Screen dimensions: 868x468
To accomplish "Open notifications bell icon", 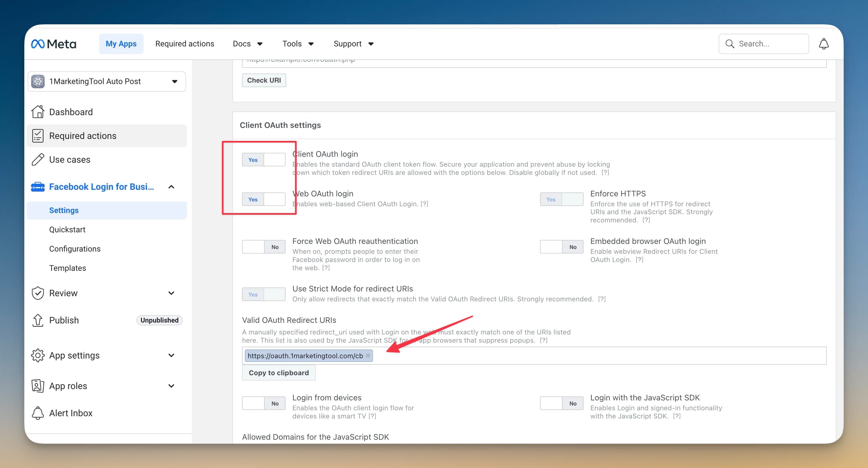I will tap(824, 44).
